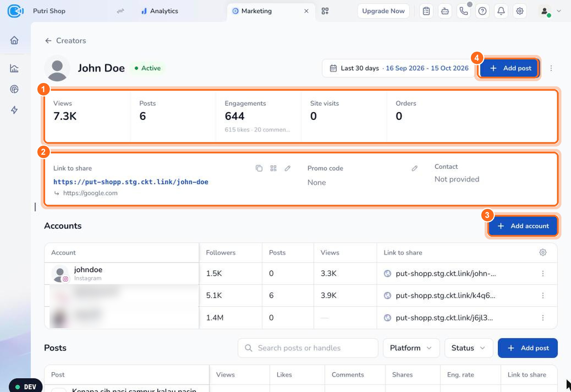Open creator more options menu beside Add post
Image resolution: width=571 pixels, height=392 pixels.
[551, 68]
